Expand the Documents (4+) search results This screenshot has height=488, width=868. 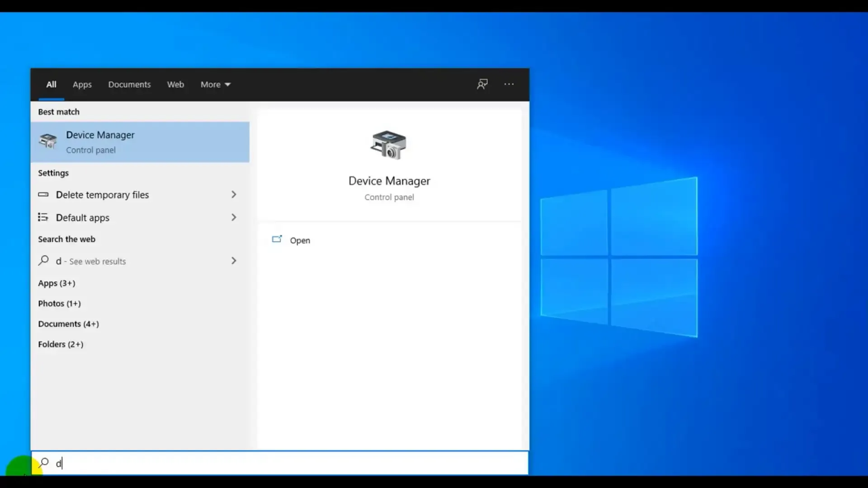[x=68, y=324]
